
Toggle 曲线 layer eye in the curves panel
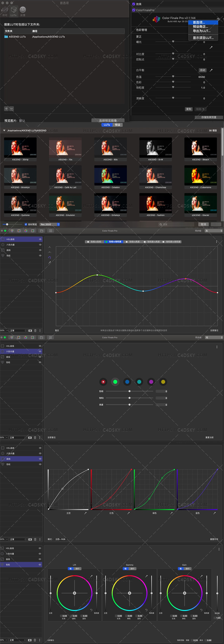pyautogui.click(x=40, y=459)
